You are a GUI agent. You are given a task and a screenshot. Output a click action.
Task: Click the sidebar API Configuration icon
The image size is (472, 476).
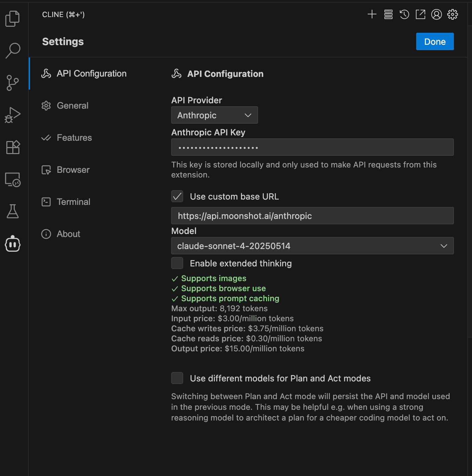click(46, 74)
